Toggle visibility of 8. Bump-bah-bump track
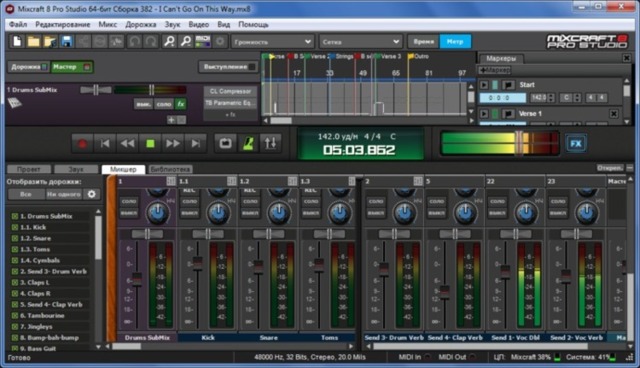Viewport: 640px width, 368px height. 15,338
